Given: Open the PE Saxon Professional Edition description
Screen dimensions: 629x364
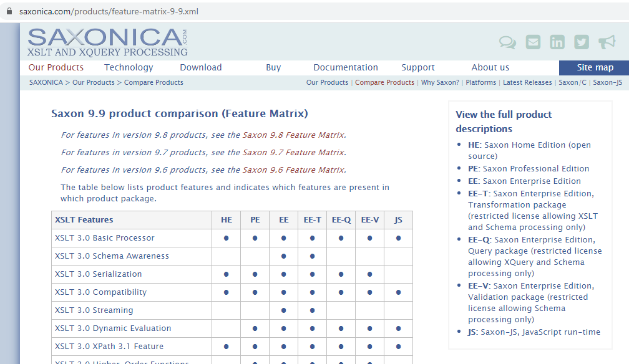Looking at the screenshot, I should 529,169.
